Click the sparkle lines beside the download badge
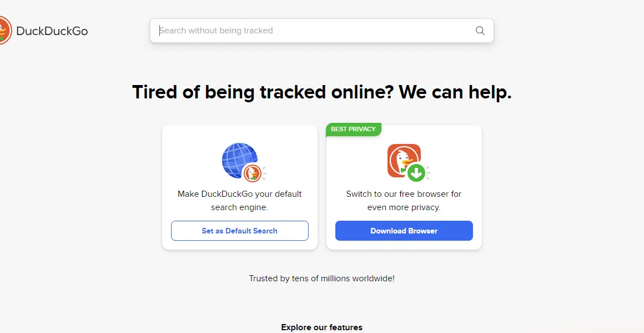The width and height of the screenshot is (644, 333). click(x=428, y=173)
